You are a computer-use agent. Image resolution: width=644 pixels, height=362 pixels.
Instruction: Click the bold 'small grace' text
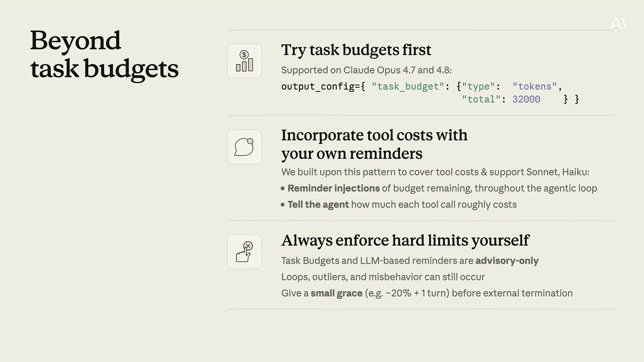336,293
